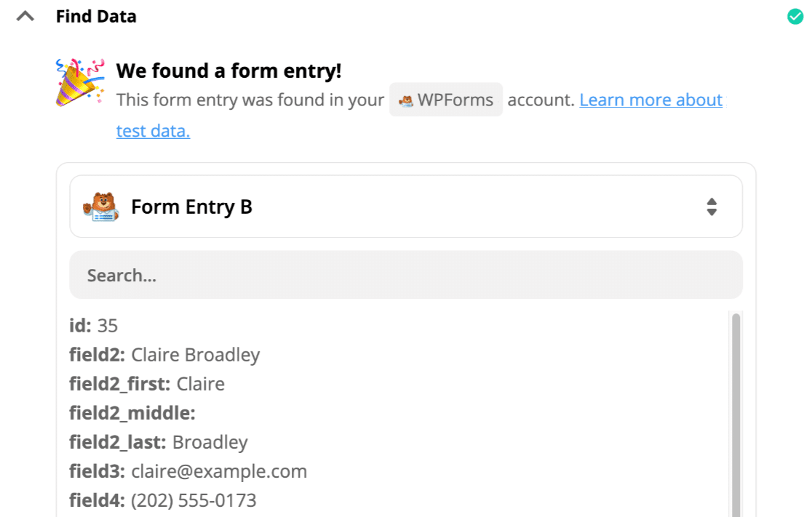Collapse the Find Data section chevron
This screenshot has width=812, height=517.
[25, 16]
